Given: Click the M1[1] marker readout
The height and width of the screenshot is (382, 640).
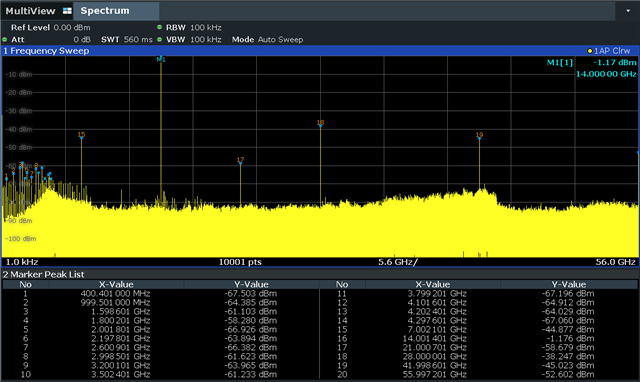Looking at the screenshot, I should tap(591, 68).
